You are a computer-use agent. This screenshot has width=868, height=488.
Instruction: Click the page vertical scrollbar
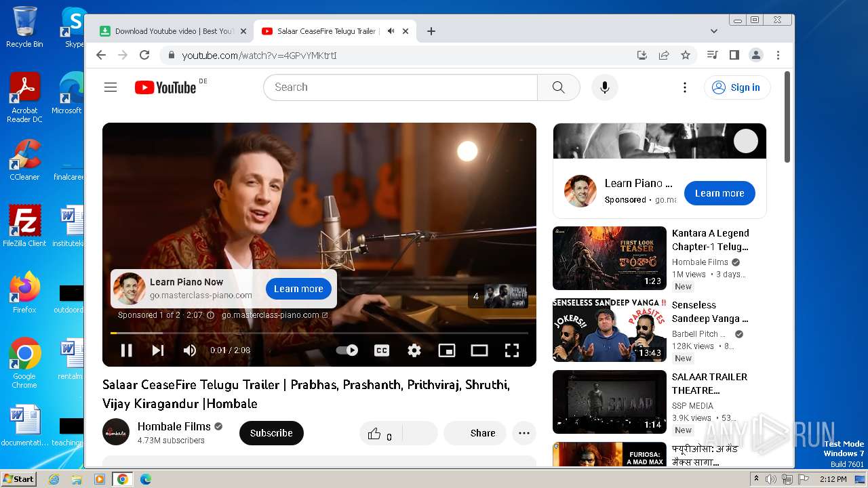[x=787, y=117]
